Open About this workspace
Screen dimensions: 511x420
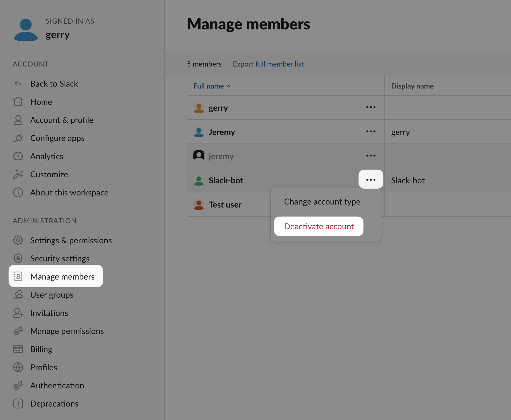pyautogui.click(x=69, y=192)
